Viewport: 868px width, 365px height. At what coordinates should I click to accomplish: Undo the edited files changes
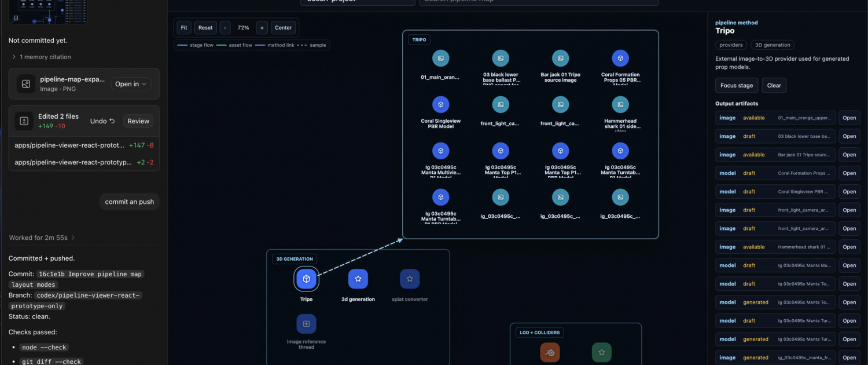click(x=102, y=121)
